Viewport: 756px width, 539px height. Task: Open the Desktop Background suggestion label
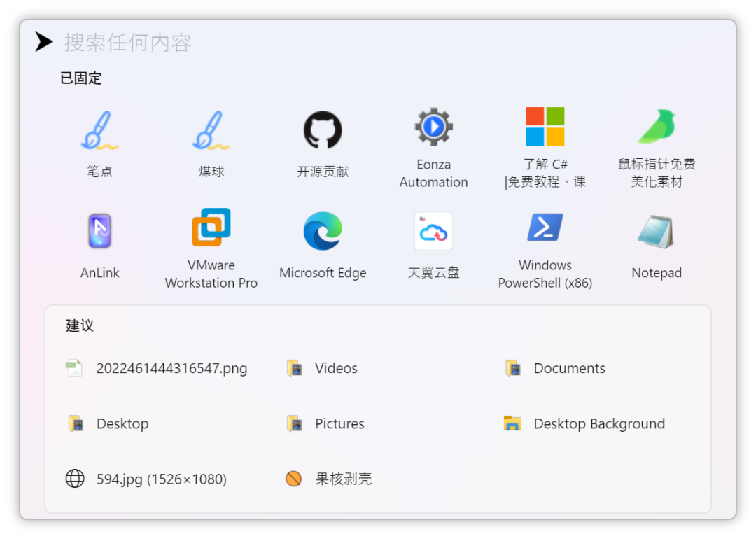pos(599,424)
